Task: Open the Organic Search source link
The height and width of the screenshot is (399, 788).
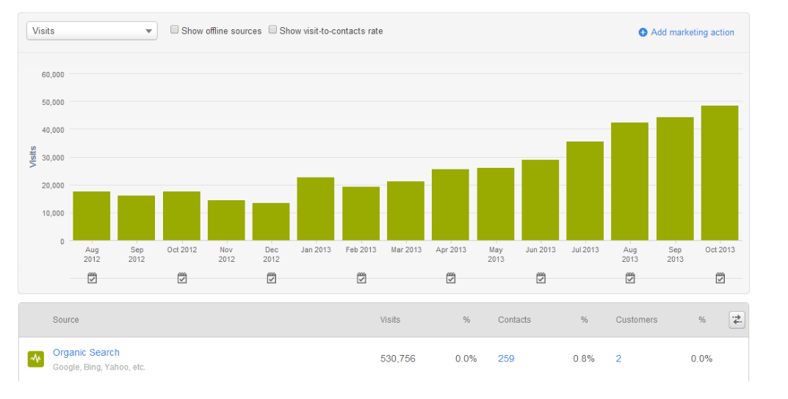Action: [86, 352]
